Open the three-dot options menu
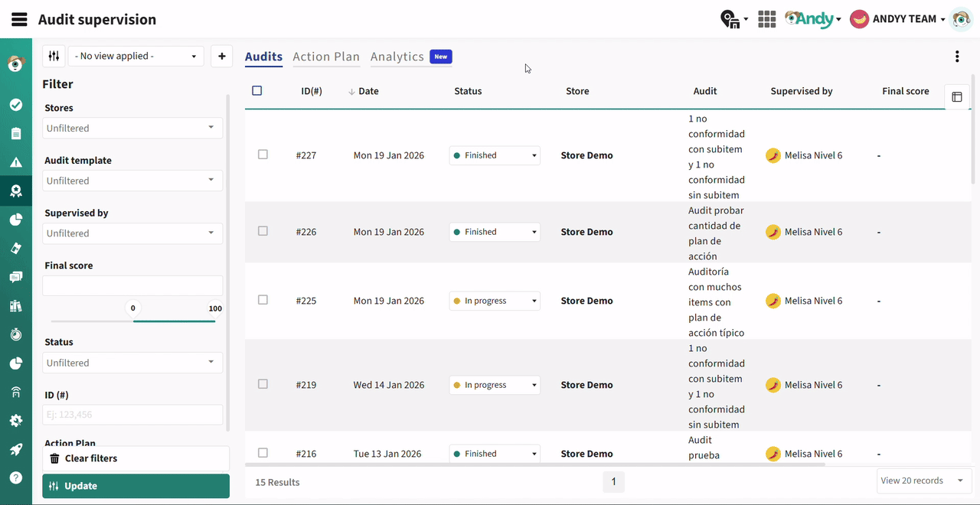Screen dimensions: 980x505 pyautogui.click(x=956, y=57)
